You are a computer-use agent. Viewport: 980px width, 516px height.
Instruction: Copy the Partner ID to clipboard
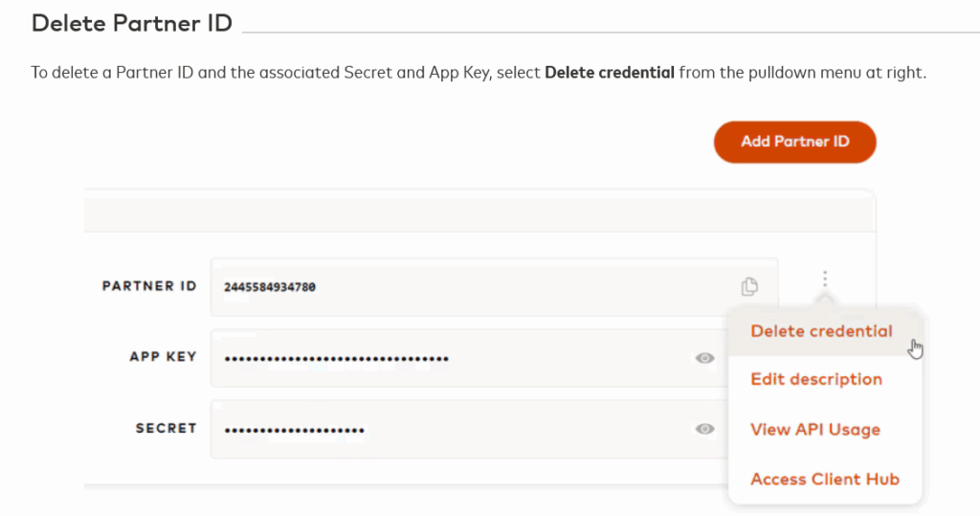click(749, 286)
